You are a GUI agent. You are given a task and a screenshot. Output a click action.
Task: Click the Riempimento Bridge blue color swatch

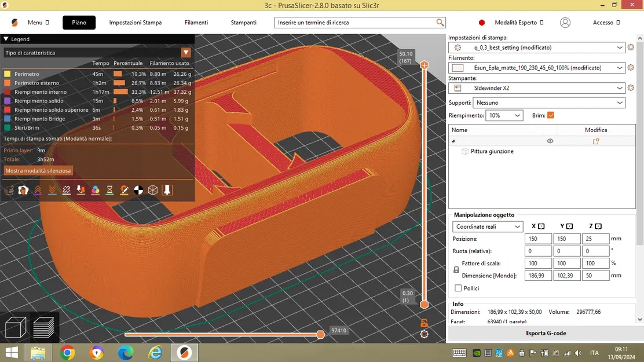tap(8, 119)
